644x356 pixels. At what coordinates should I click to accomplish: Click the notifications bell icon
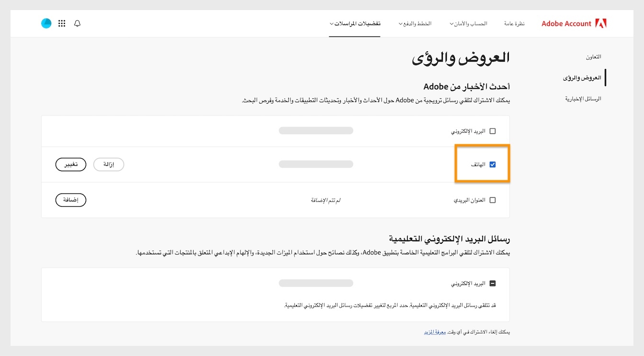(77, 23)
